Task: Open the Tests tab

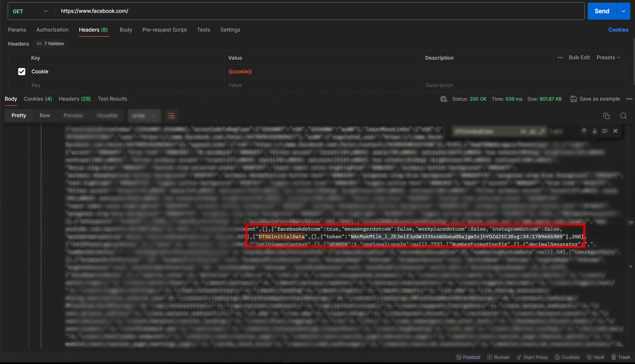Action: click(x=204, y=30)
